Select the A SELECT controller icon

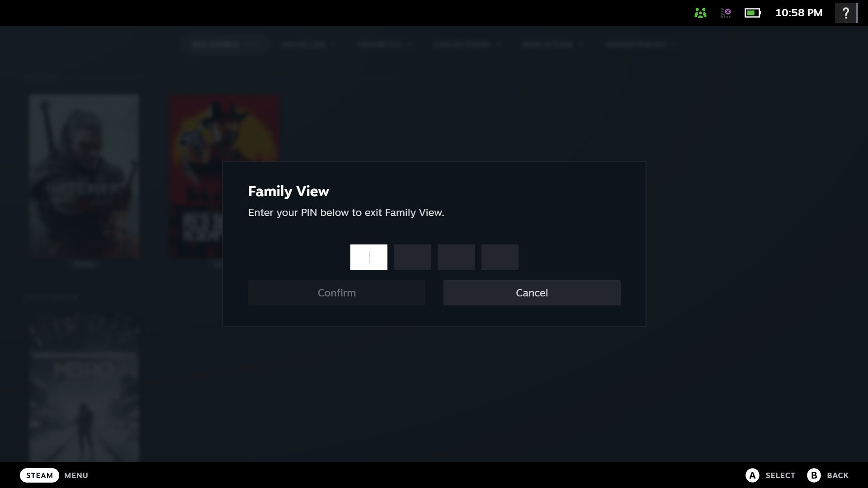752,475
